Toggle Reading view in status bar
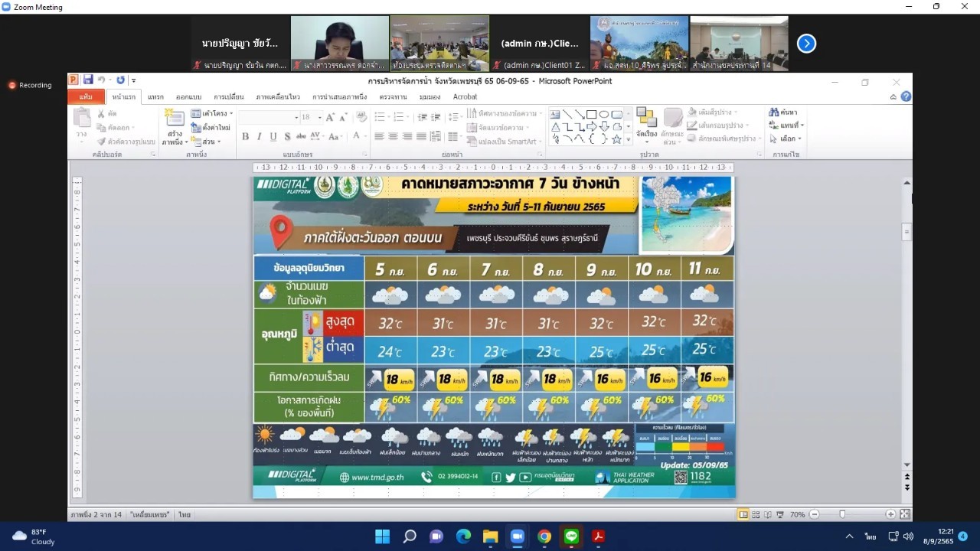 pyautogui.click(x=768, y=514)
